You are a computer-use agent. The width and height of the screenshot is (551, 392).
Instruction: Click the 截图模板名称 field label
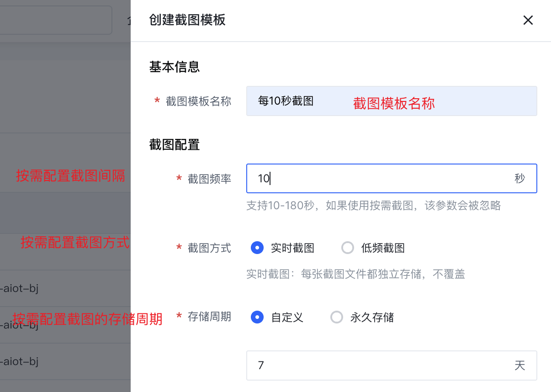(x=198, y=101)
